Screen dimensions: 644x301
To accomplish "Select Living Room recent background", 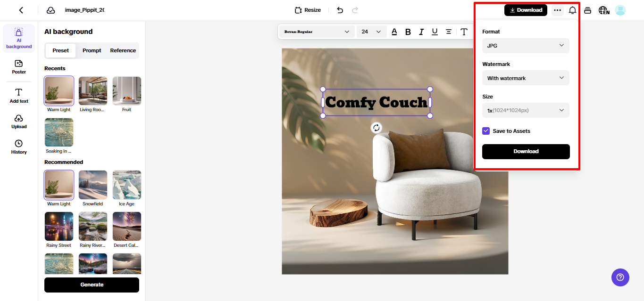I will click(93, 91).
